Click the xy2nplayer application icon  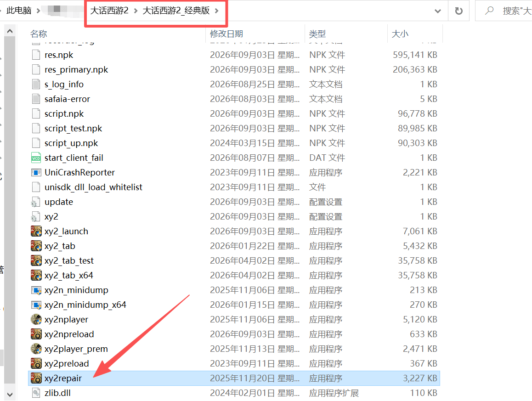point(36,320)
